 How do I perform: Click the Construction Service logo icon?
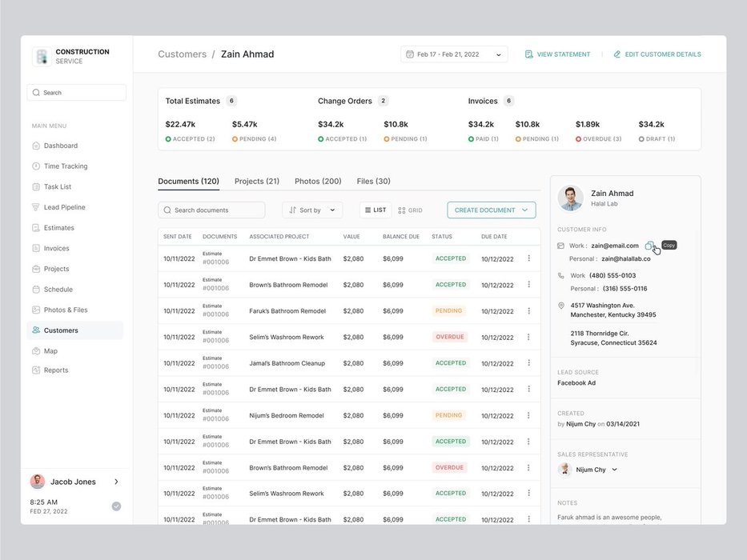(42, 56)
